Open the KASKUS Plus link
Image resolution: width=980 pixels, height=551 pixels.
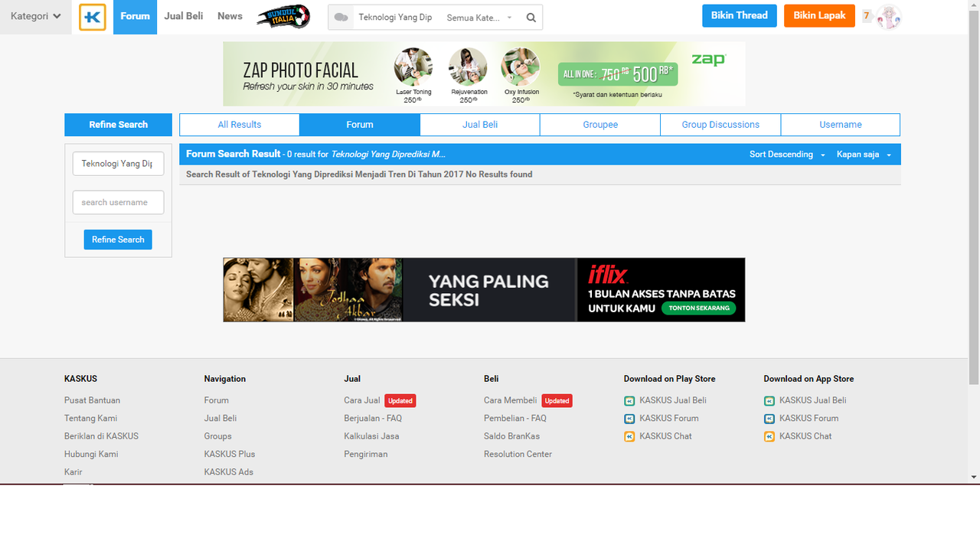230,454
